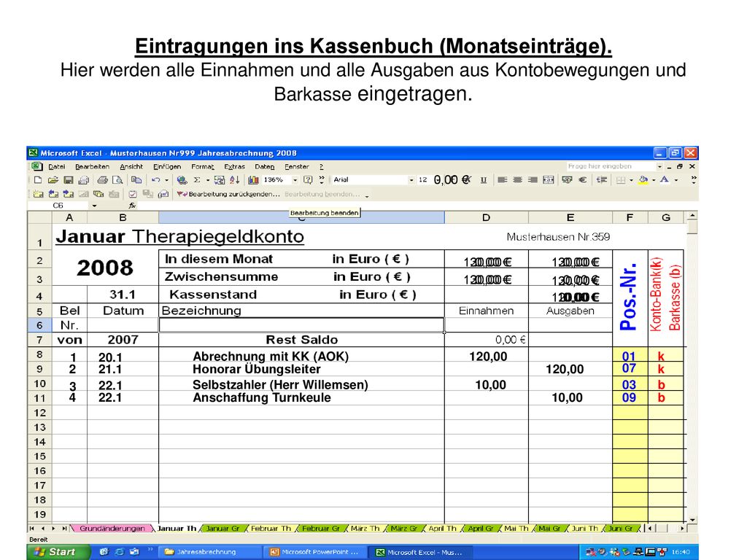
Task: Open the undo history dropdown arrow
Action: [x=166, y=180]
